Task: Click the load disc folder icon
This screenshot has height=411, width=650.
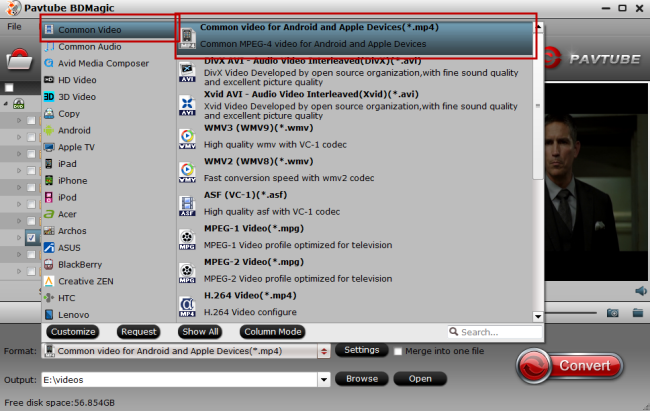Action: click(x=19, y=59)
